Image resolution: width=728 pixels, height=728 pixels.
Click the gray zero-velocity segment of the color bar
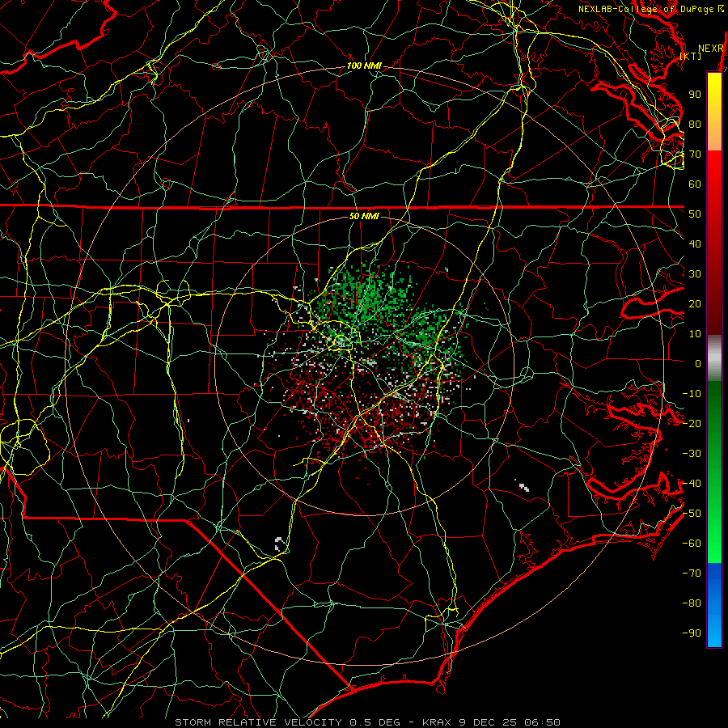pyautogui.click(x=714, y=358)
